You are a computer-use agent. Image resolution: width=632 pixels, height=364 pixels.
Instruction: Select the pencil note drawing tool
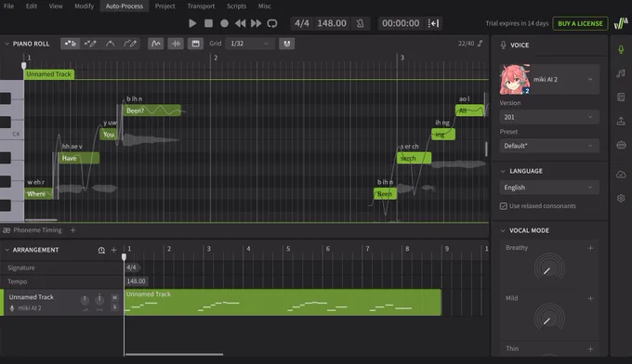(90, 44)
